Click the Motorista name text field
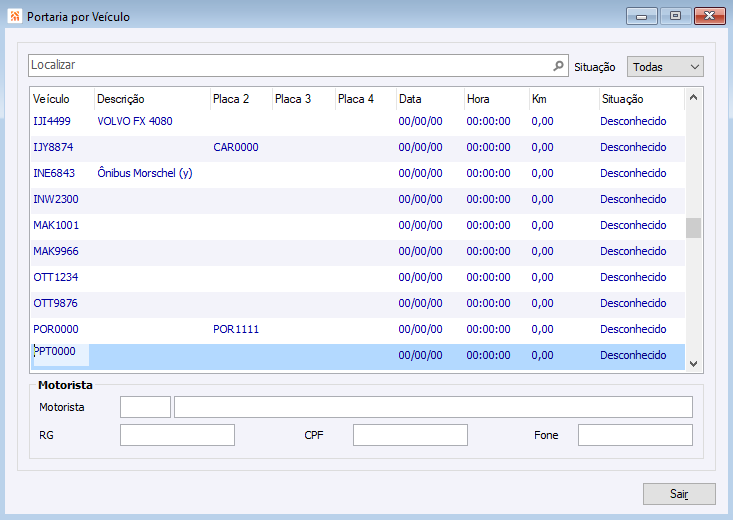This screenshot has width=733, height=520. [433, 407]
